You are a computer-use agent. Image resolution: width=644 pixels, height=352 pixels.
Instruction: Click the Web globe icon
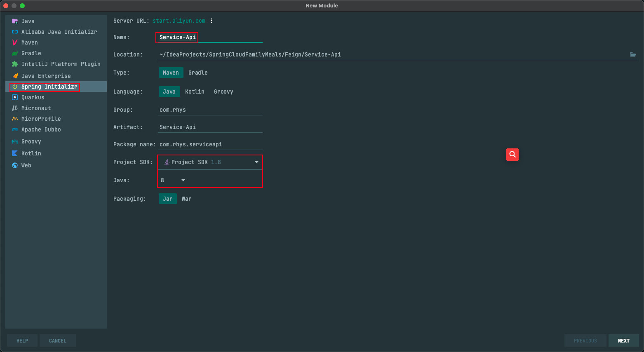(x=15, y=165)
